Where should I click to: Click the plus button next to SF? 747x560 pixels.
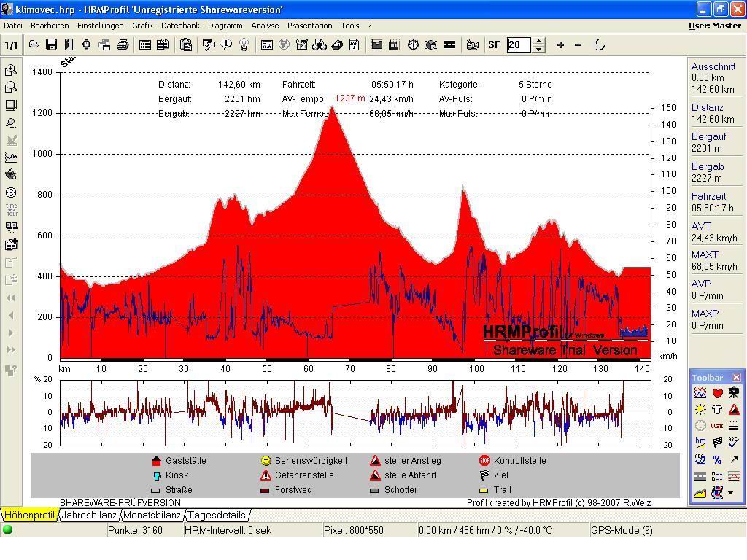point(560,45)
